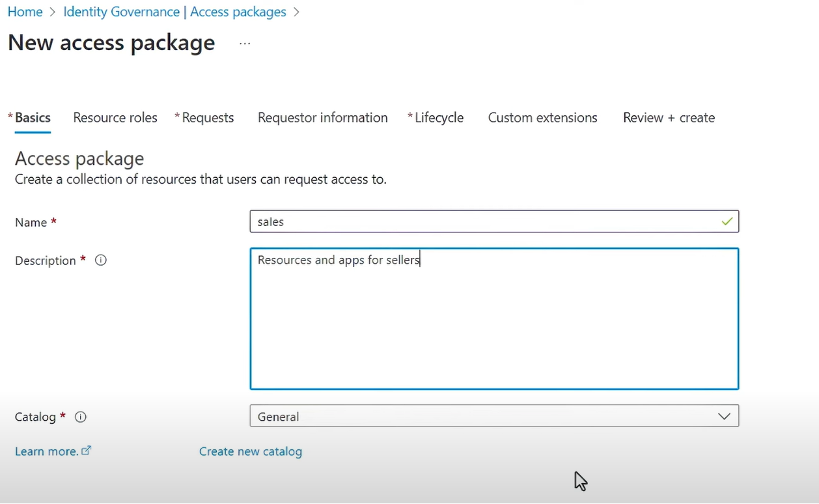Viewport: 819px width, 504px height.
Task: Click the external link icon after Learn more
Action: pos(87,450)
